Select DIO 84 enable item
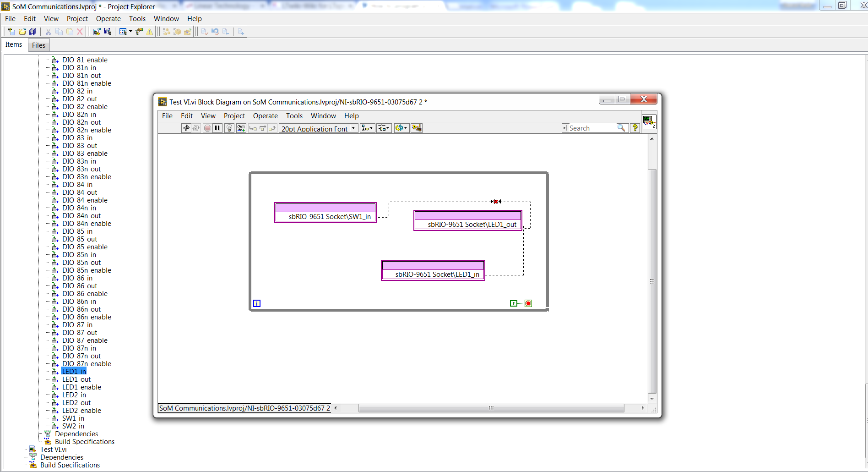 85,200
